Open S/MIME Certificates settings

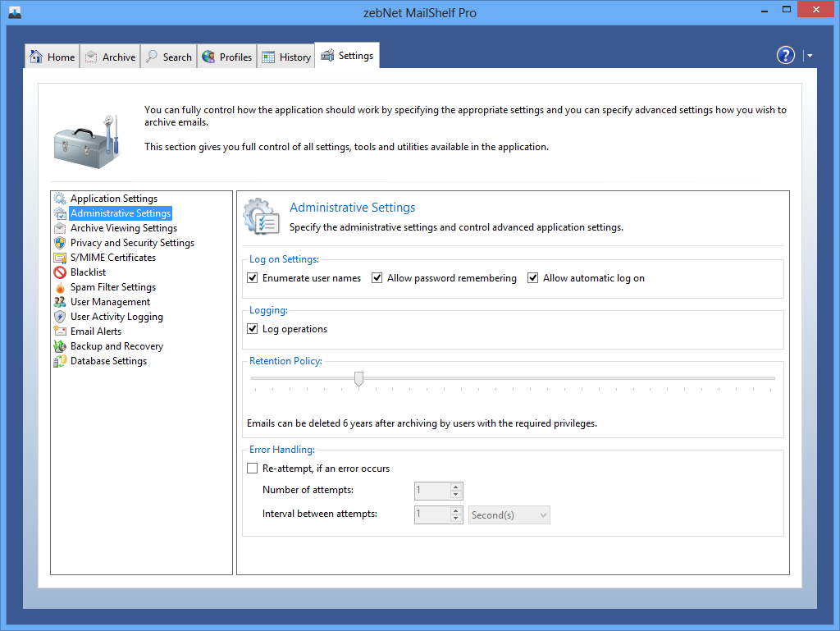tap(113, 258)
